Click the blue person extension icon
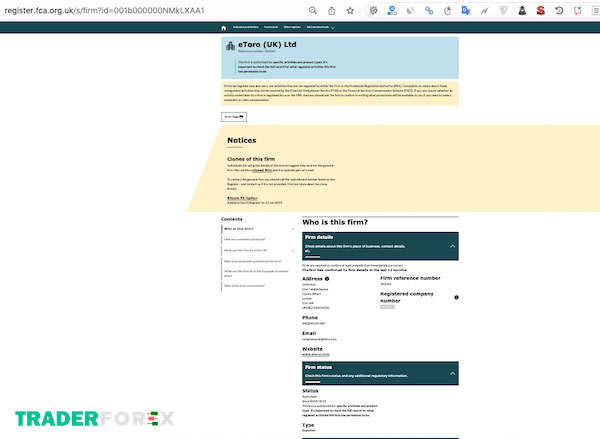 pyautogui.click(x=392, y=11)
